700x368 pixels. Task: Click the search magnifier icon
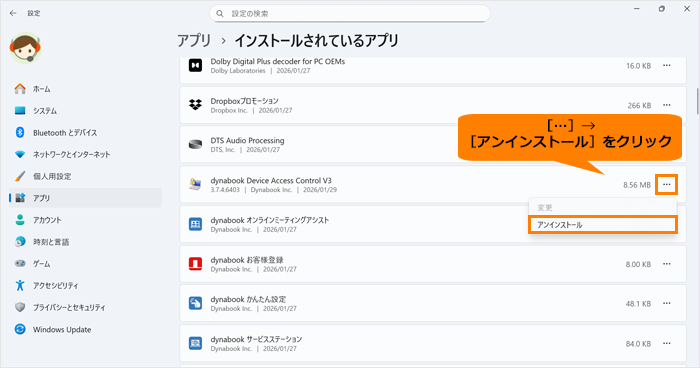coord(220,14)
